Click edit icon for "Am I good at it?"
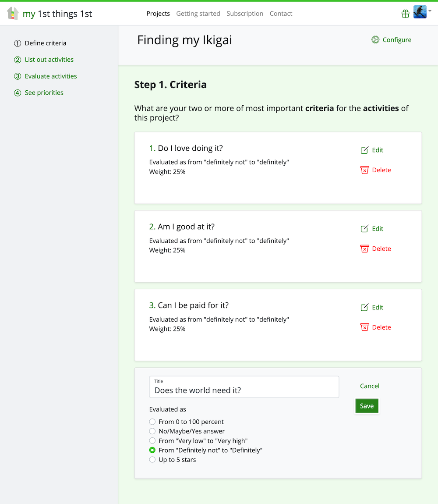Screen dimensions: 438x504 364,229
